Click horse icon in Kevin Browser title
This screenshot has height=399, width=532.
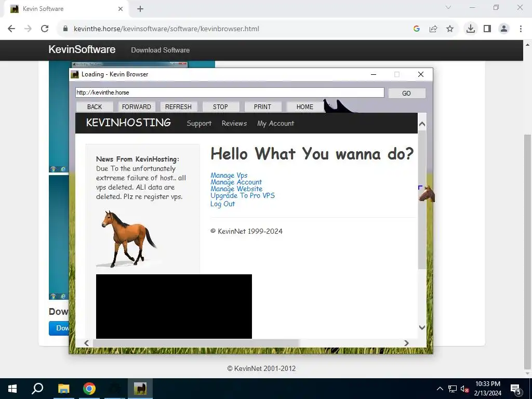coord(75,74)
